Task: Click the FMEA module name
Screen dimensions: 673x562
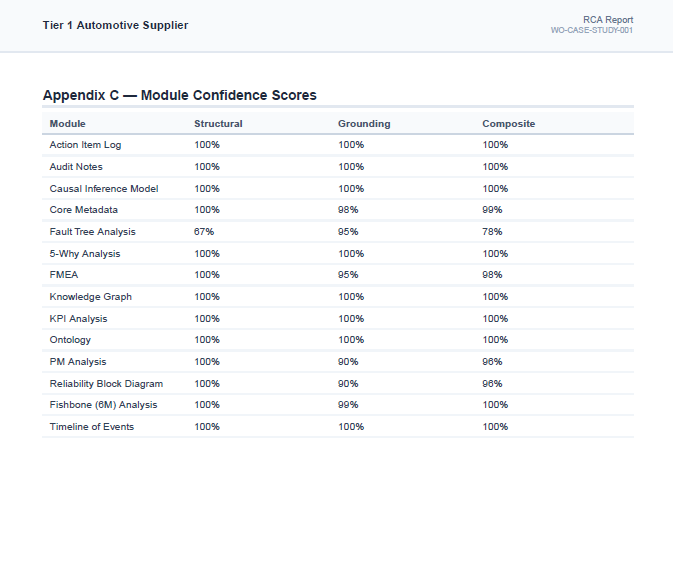Action: coord(64,275)
